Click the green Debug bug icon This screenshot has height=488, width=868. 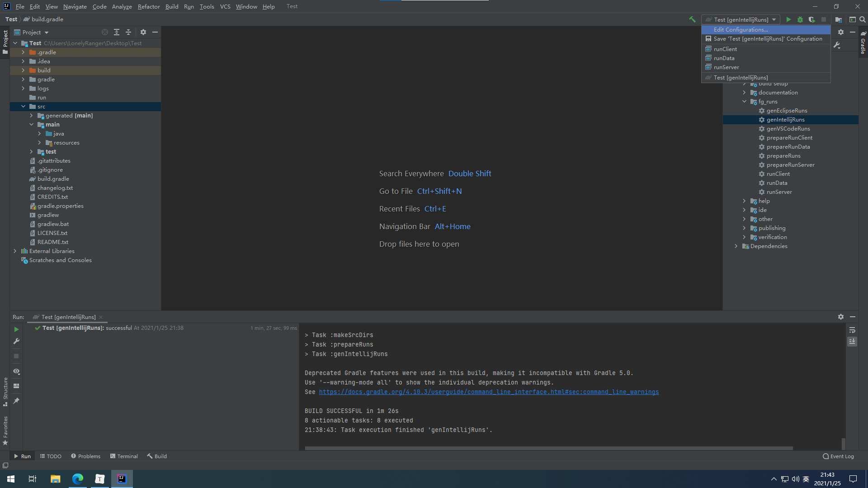pos(800,19)
